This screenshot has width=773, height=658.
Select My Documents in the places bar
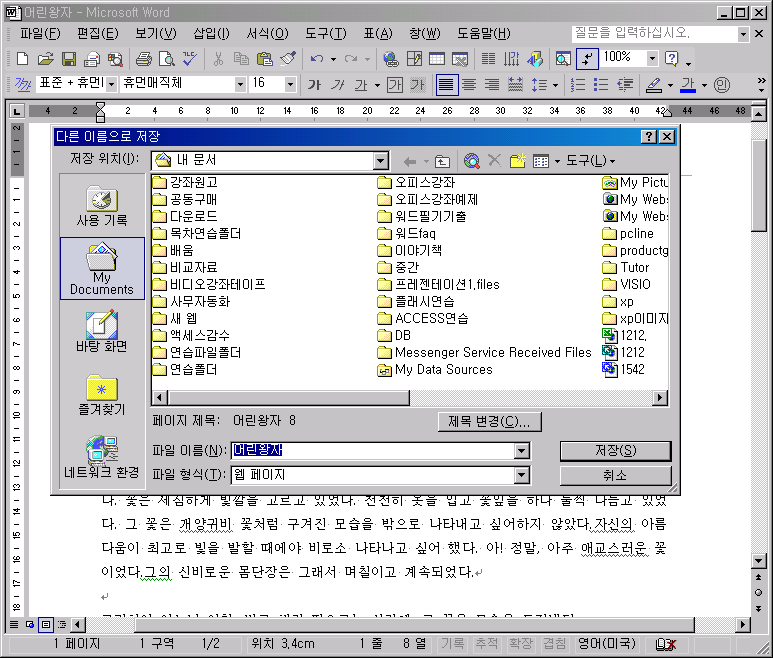pos(102,269)
